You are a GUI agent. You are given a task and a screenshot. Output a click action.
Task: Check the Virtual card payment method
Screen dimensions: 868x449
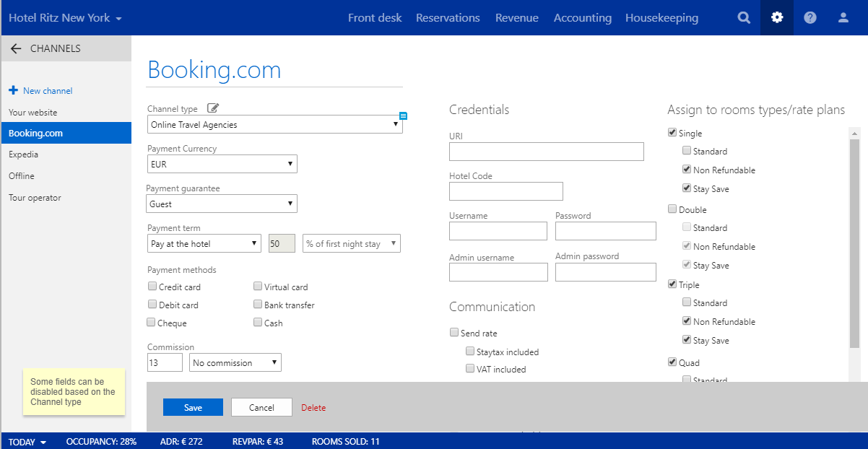tap(258, 287)
